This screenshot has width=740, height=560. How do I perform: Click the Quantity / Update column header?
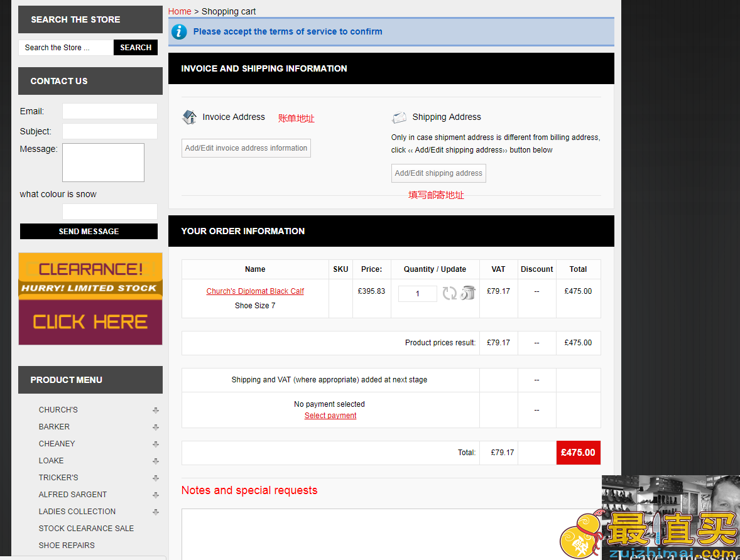[435, 269]
